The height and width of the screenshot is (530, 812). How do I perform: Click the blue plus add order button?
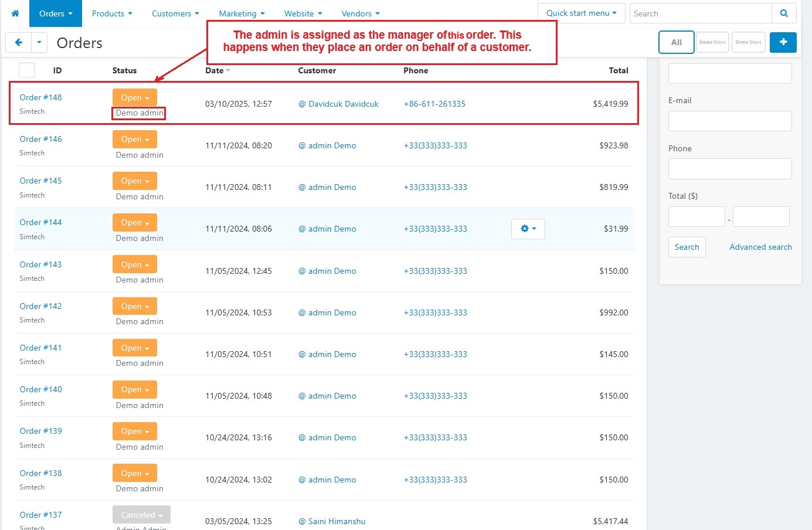[x=783, y=42]
